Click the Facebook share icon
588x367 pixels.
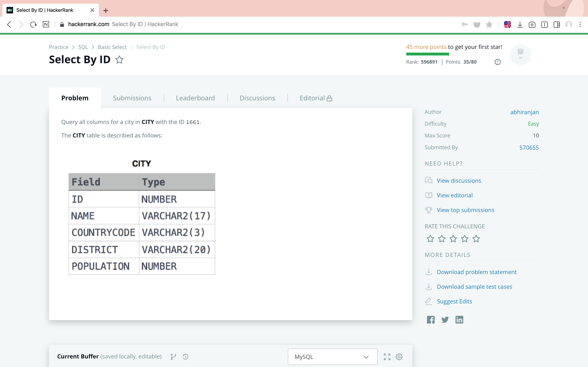click(x=431, y=320)
